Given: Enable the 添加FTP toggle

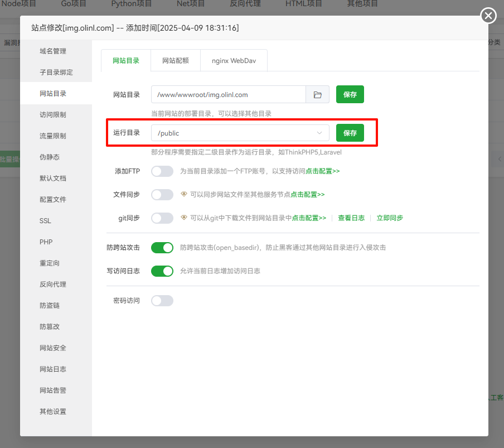Looking at the screenshot, I should tap(162, 171).
